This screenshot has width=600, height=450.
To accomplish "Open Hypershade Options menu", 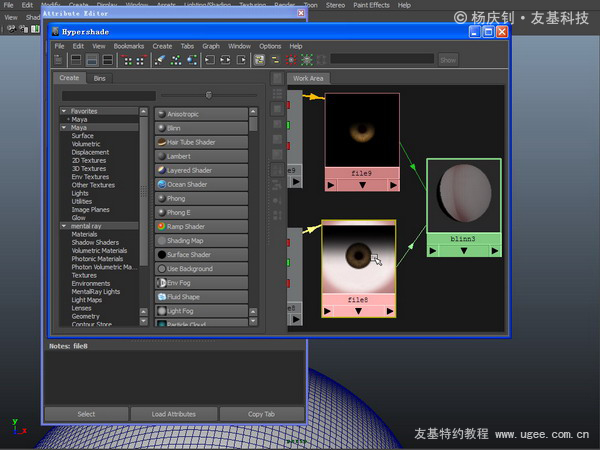I will click(x=270, y=46).
